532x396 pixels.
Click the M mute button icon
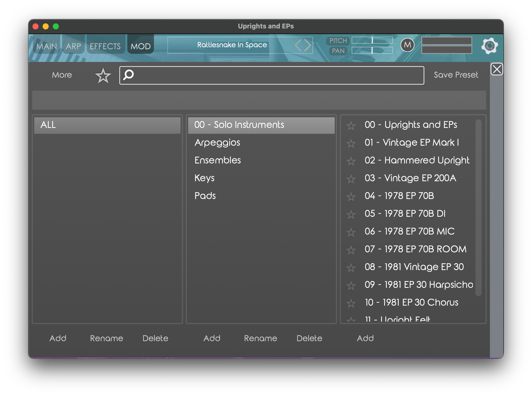407,46
